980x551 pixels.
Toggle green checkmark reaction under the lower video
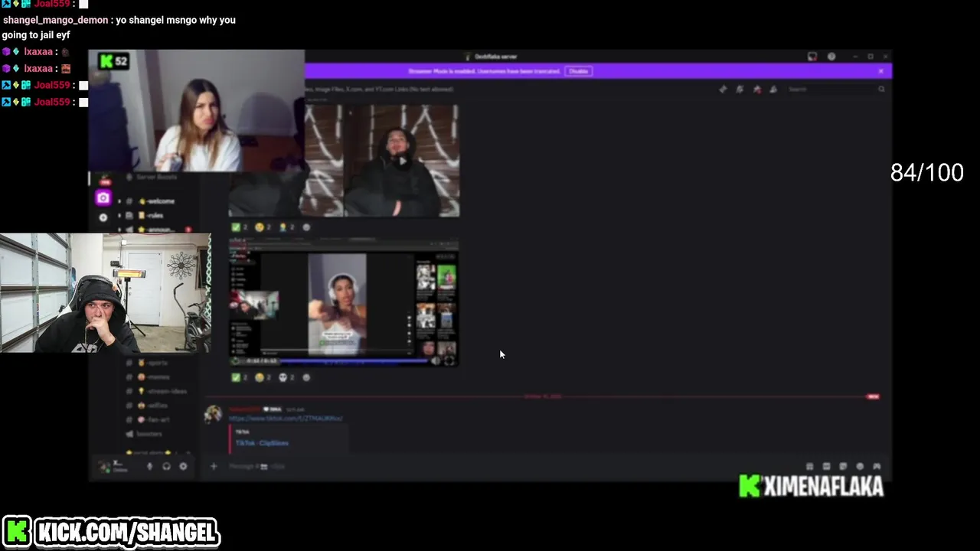[x=241, y=377]
